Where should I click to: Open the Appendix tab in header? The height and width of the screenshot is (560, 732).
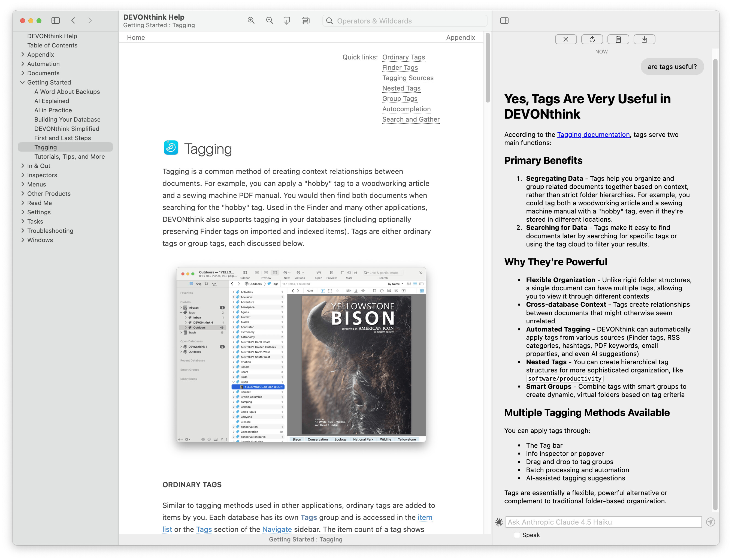pos(460,37)
